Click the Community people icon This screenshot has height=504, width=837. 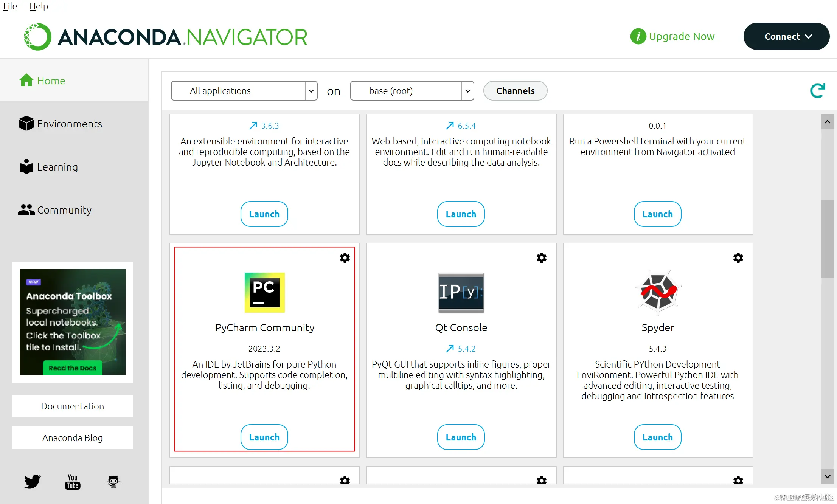[26, 209]
